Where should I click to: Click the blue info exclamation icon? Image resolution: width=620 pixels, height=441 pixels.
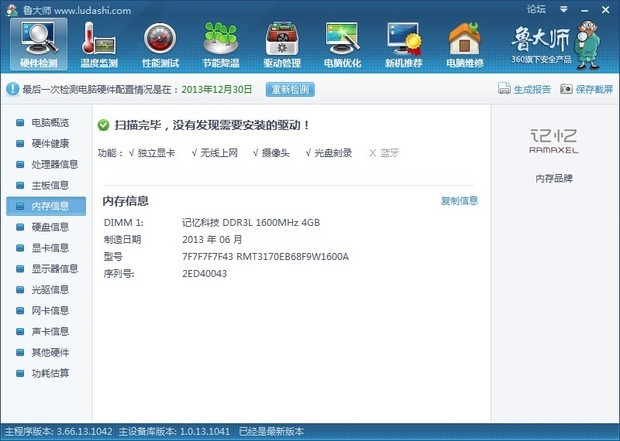(x=12, y=89)
